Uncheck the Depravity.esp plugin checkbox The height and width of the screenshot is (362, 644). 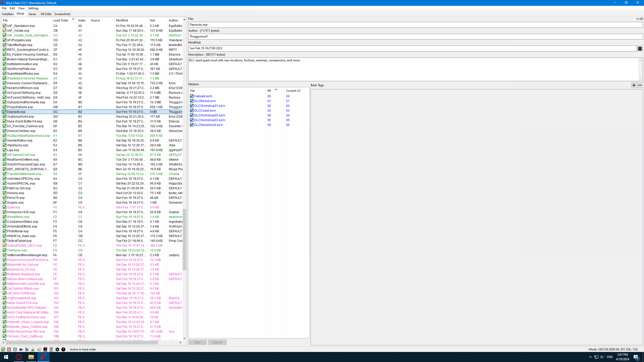[5, 112]
